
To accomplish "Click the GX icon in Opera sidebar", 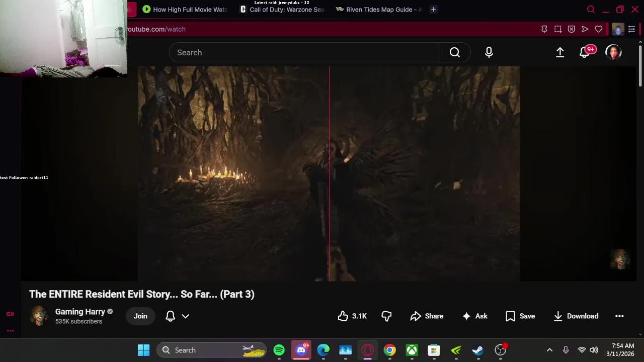I will coord(10,314).
